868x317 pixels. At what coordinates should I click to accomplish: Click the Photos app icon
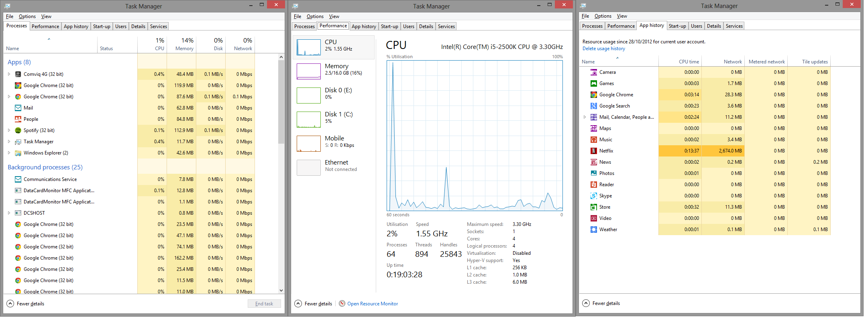pos(594,173)
